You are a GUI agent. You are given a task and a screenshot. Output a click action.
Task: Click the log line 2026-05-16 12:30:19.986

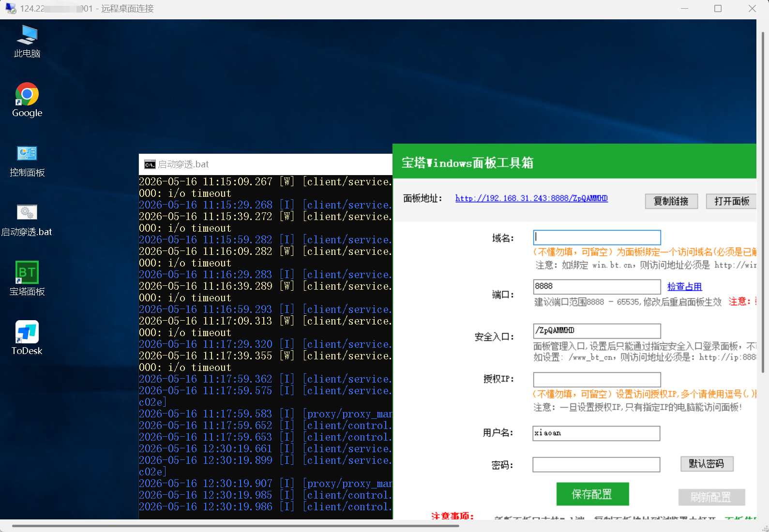pos(265,507)
